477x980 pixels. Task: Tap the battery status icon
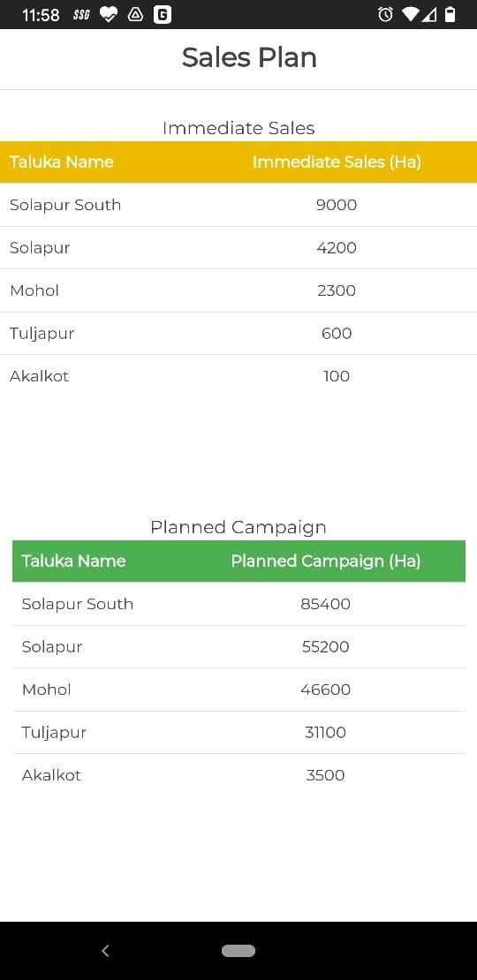(x=450, y=14)
